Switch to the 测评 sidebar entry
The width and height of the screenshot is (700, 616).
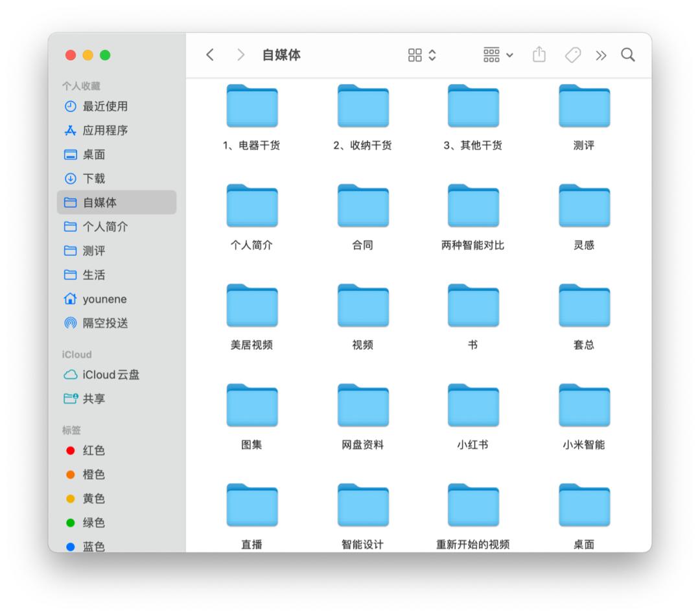pyautogui.click(x=93, y=251)
